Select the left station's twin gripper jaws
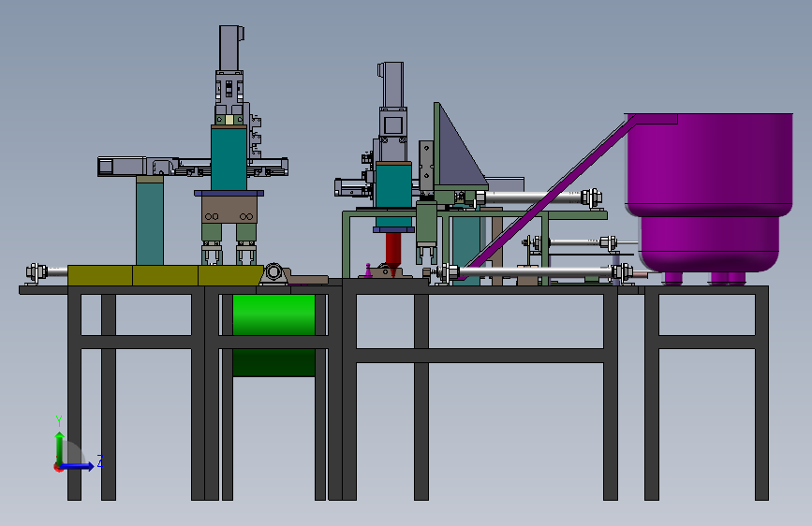 point(229,253)
